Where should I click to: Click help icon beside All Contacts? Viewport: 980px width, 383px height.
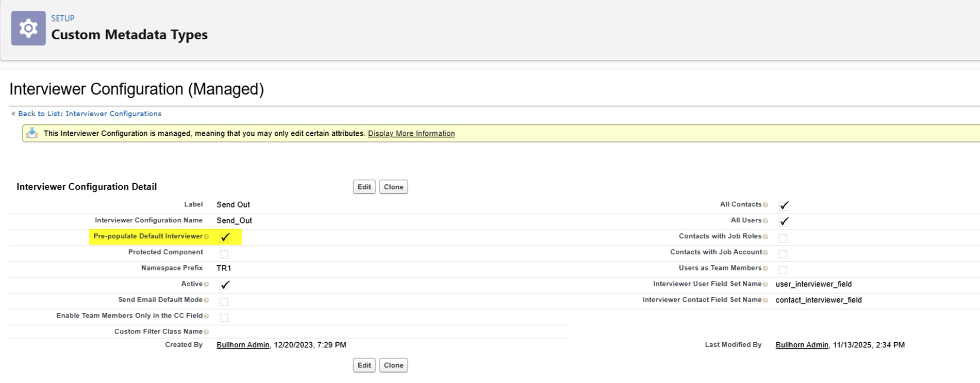(766, 205)
